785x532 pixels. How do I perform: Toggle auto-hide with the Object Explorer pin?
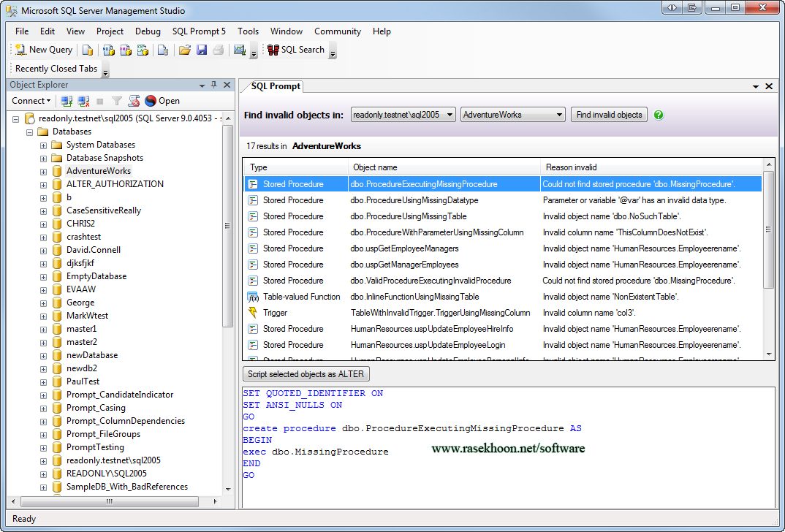[213, 84]
